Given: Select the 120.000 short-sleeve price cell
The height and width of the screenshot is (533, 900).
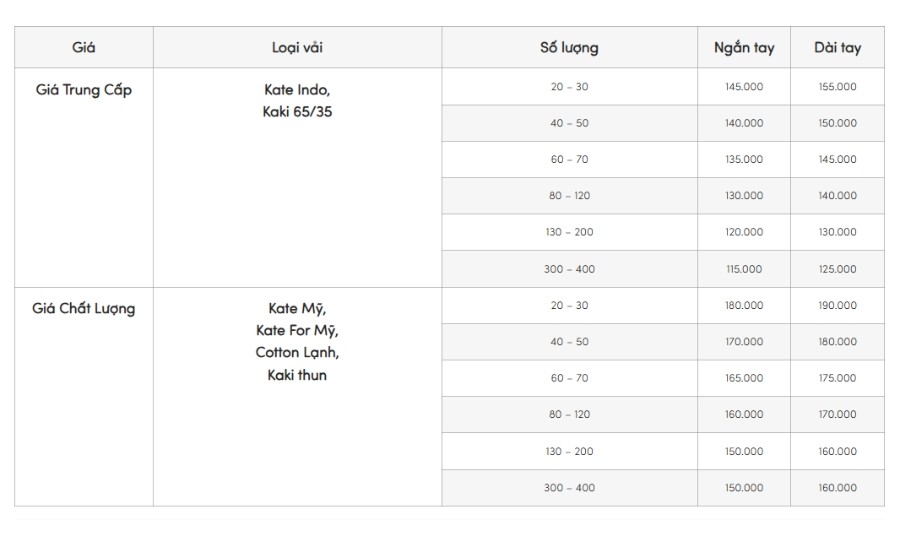Looking at the screenshot, I should pyautogui.click(x=744, y=232).
